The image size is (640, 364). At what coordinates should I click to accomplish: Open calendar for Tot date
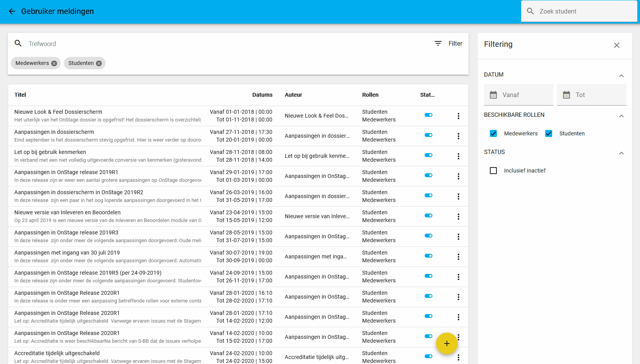click(x=566, y=95)
